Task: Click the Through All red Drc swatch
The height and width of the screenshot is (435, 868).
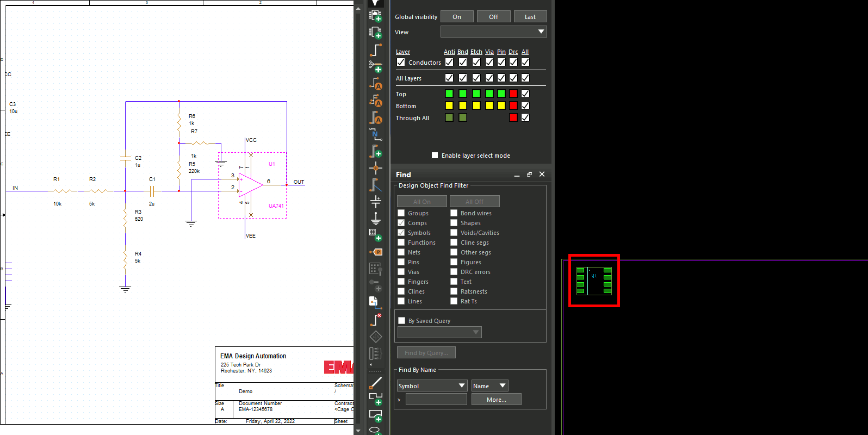Action: pyautogui.click(x=513, y=117)
